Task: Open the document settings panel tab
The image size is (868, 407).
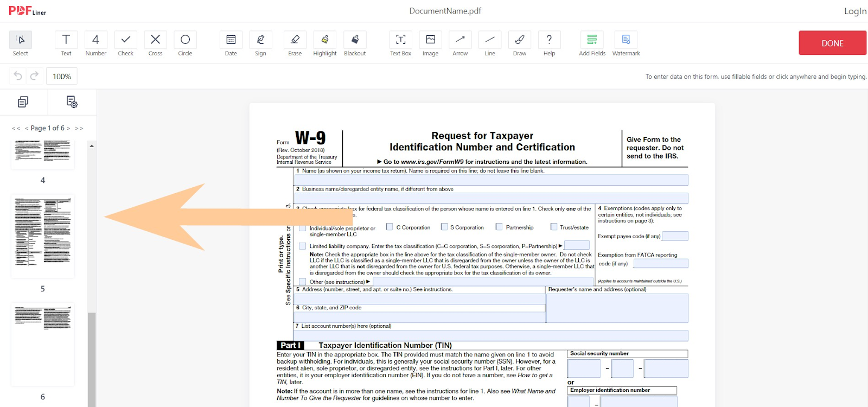Action: click(x=72, y=102)
